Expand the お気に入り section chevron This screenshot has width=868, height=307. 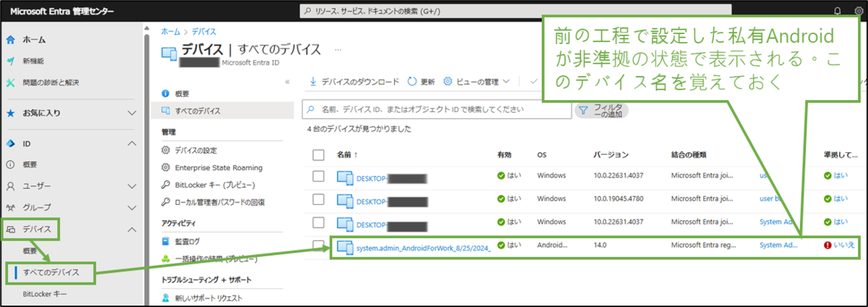(x=132, y=113)
